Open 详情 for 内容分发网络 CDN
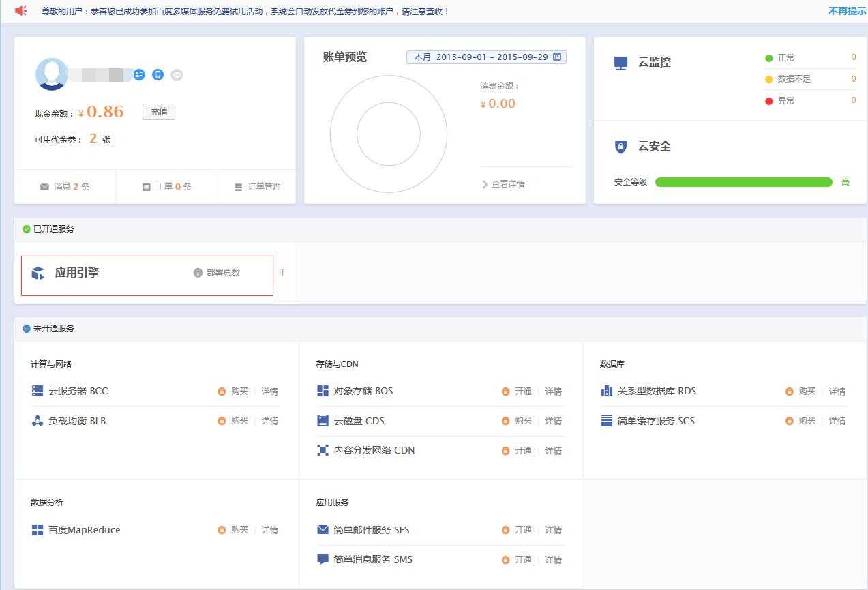Screen dimensions: 868x590 (x=554, y=451)
